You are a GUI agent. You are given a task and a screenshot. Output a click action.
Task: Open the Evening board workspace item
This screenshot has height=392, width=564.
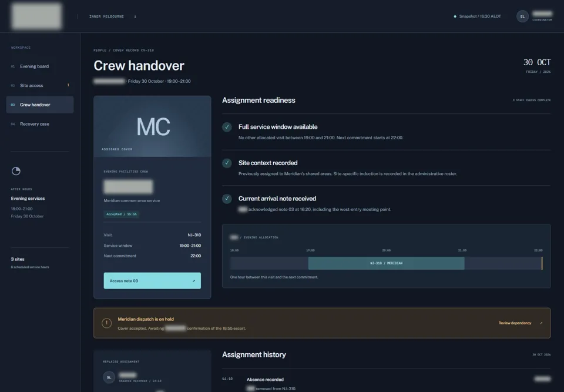(40, 66)
